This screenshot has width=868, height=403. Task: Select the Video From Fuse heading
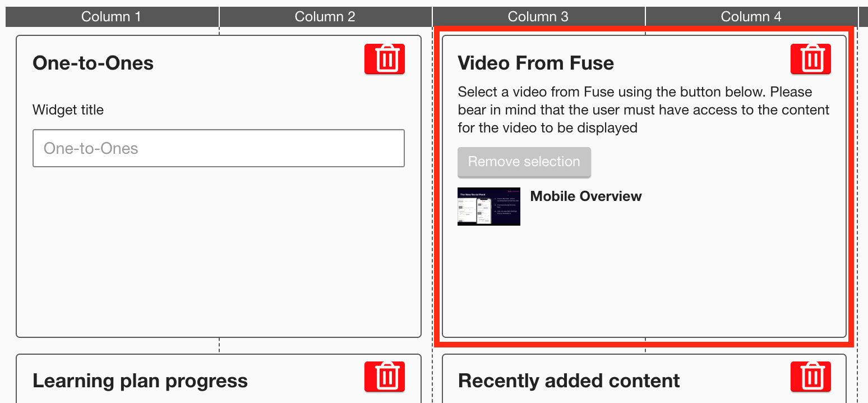tap(535, 63)
